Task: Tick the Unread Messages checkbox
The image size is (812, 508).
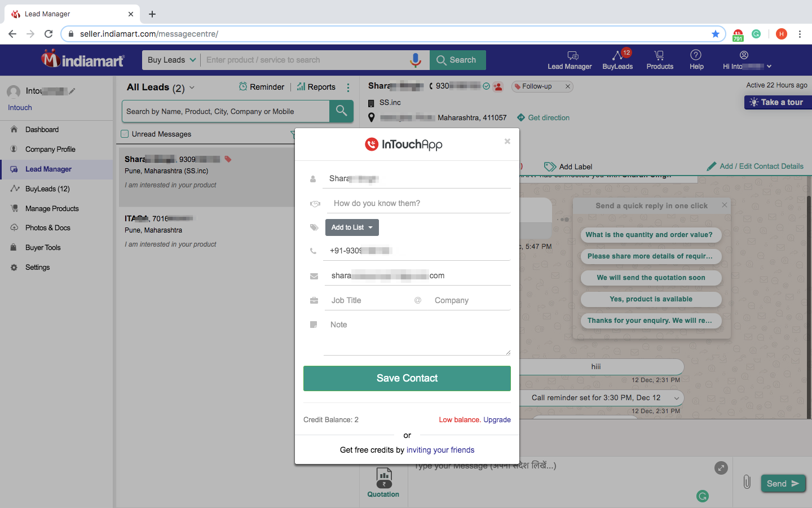Action: click(125, 134)
